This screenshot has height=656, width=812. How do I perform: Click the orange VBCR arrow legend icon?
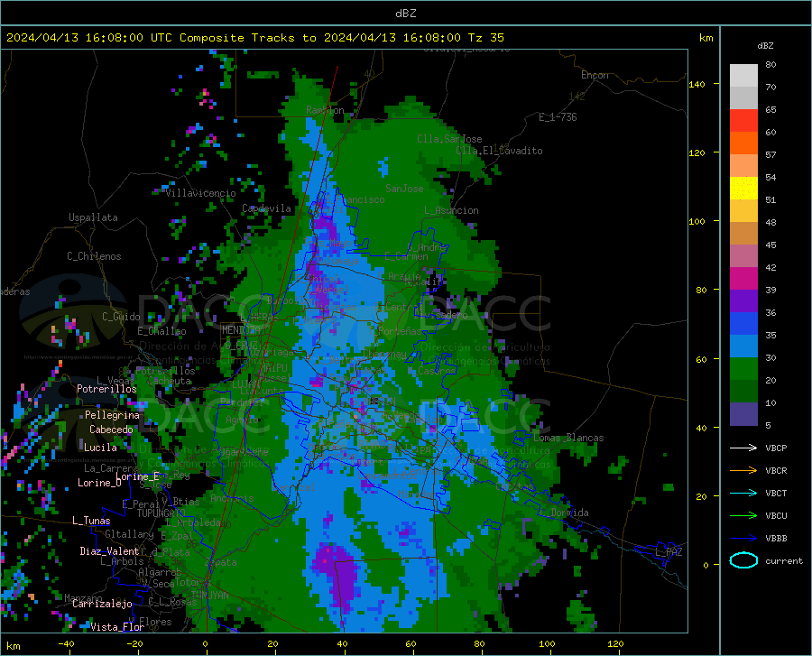click(x=743, y=470)
